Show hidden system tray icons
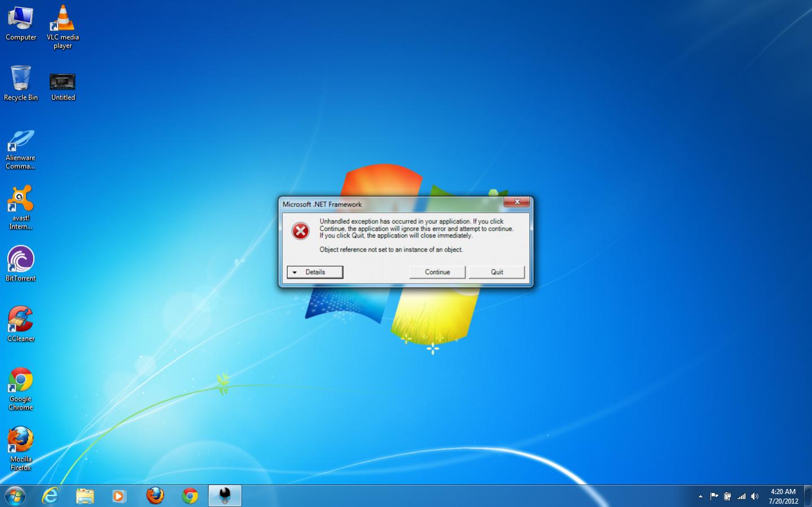Viewport: 812px width, 507px height. click(x=700, y=496)
